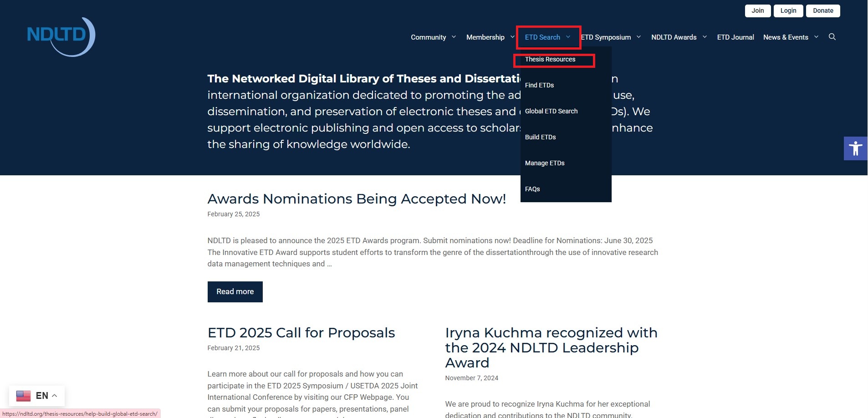
Task: Click the US flag language icon
Action: 23,396
